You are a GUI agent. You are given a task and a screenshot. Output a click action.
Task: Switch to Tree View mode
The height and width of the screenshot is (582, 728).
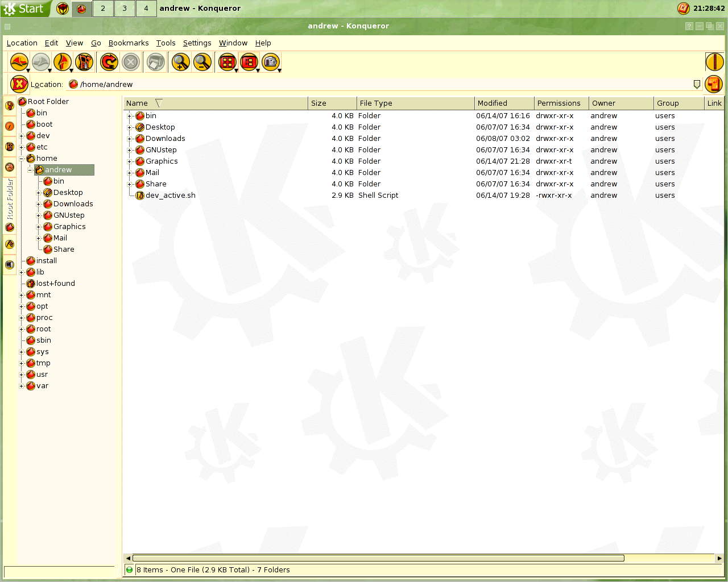tap(249, 62)
